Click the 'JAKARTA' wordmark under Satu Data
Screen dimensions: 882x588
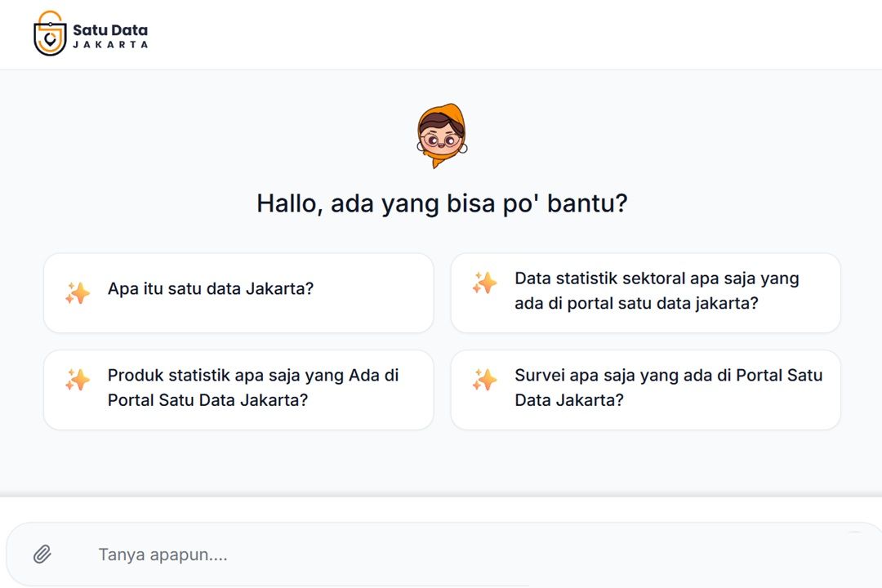tap(110, 44)
